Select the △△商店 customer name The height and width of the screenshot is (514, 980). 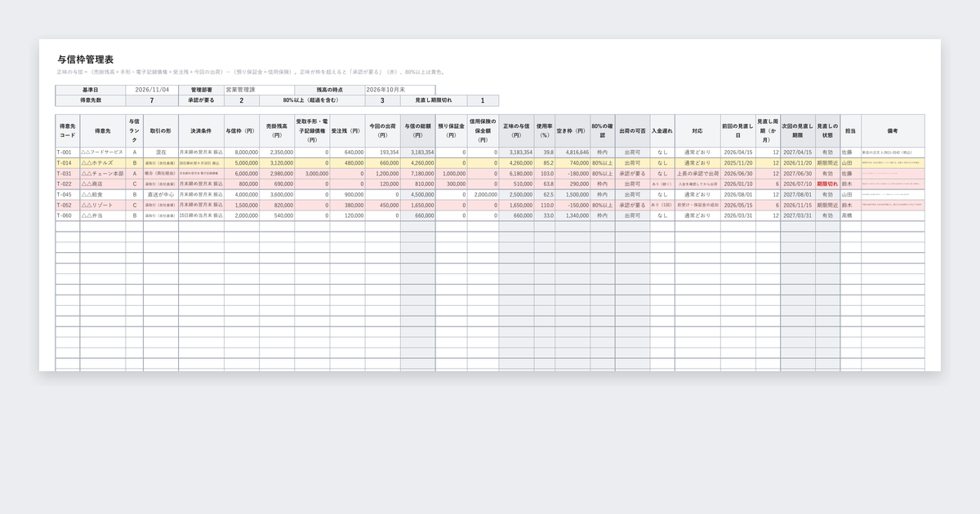(x=103, y=184)
